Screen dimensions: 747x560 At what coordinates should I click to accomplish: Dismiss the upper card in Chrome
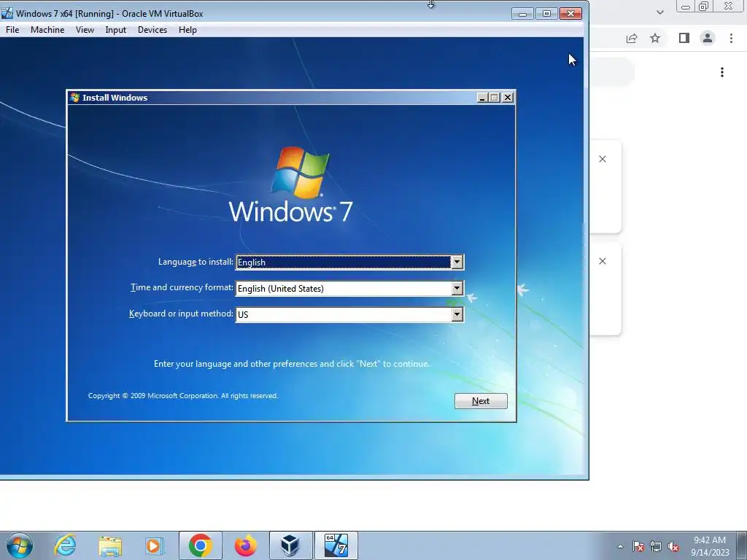(x=603, y=159)
